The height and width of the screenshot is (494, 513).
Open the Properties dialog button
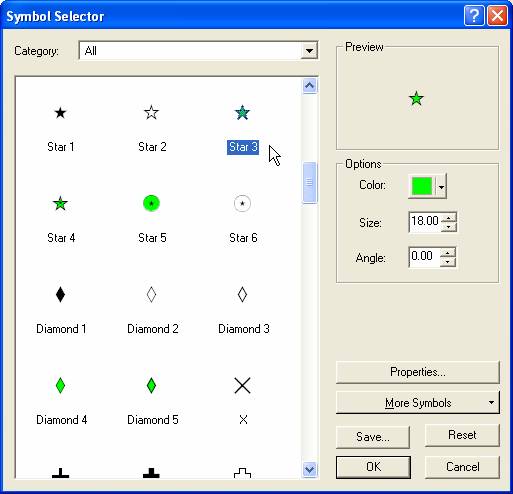coord(418,372)
